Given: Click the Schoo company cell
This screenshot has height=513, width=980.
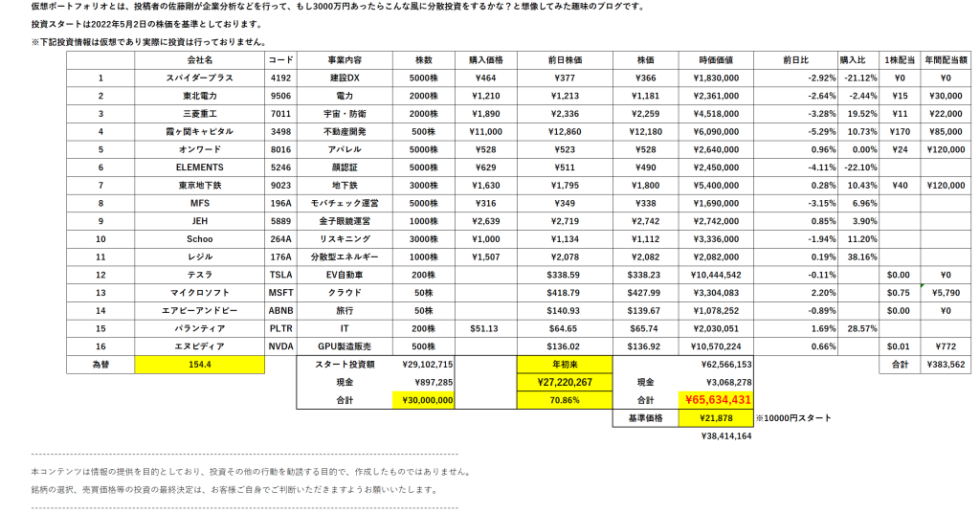Looking at the screenshot, I should (x=199, y=239).
